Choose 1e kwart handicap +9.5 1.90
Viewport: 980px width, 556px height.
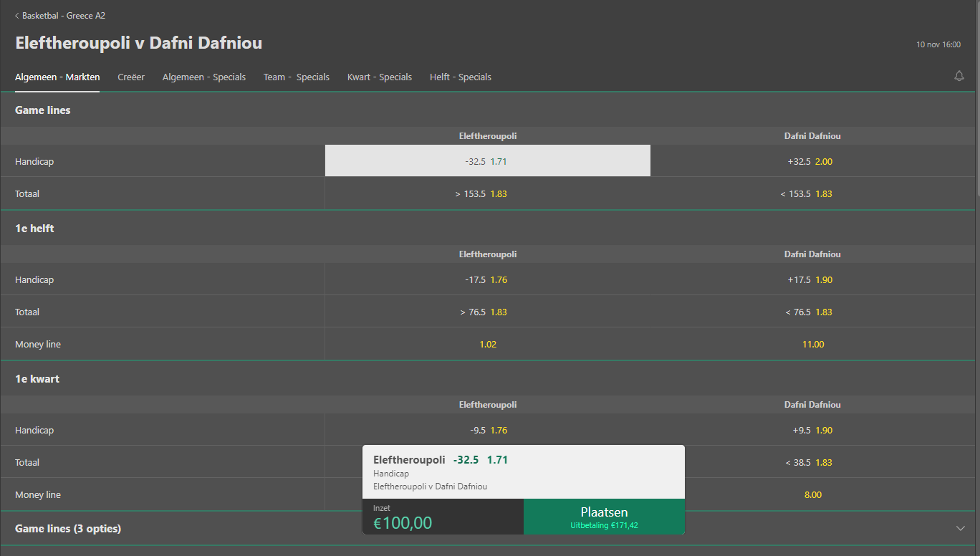[x=813, y=430]
